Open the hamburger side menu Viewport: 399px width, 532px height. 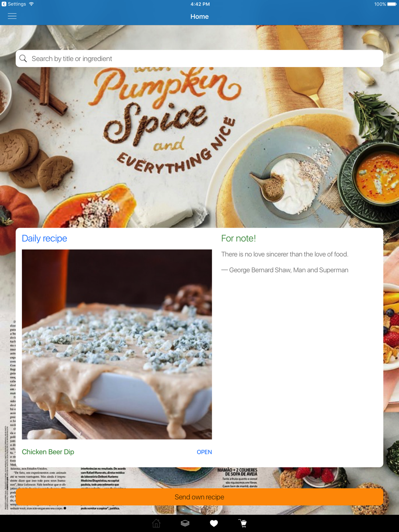12,16
